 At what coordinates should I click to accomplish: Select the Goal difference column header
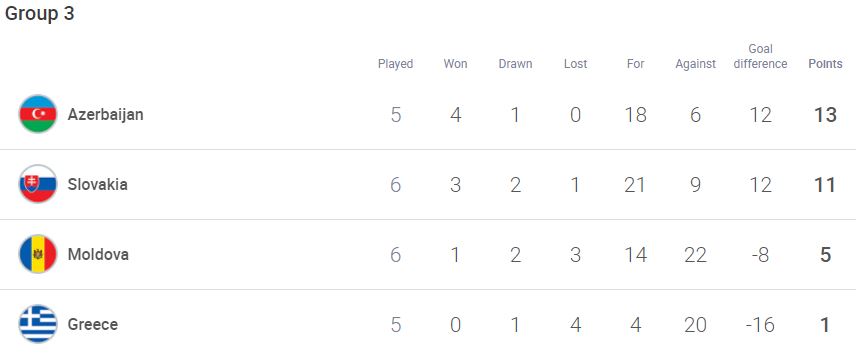click(760, 57)
